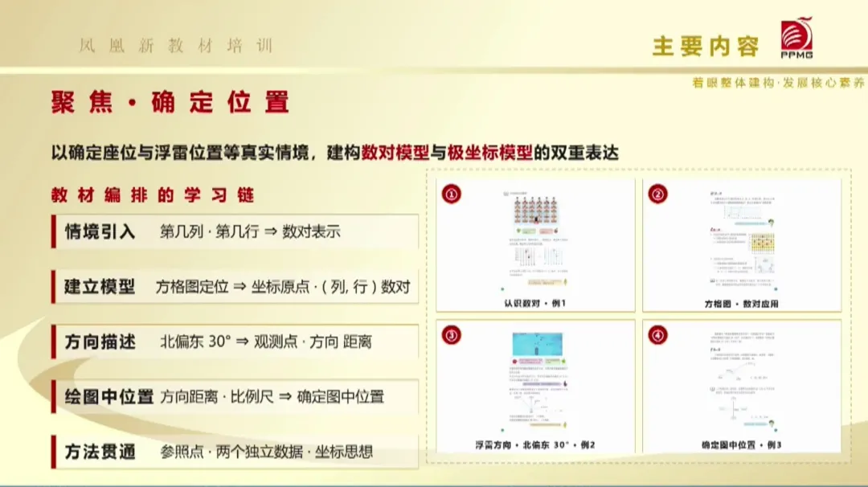Click the red phrase 极坐标模型
This screenshot has height=487, width=868.
click(490, 152)
